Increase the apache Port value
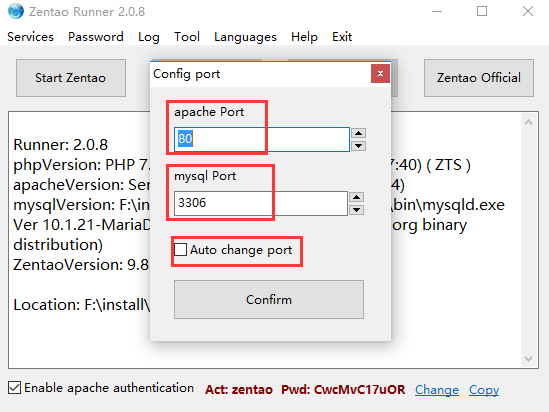The width and height of the screenshot is (549, 412). (358, 133)
